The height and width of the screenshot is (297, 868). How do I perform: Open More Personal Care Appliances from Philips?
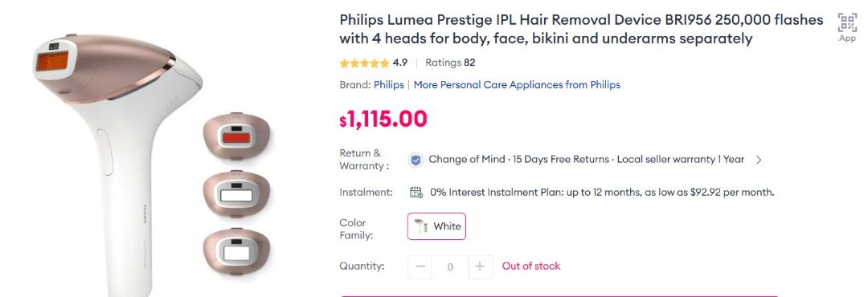point(517,84)
